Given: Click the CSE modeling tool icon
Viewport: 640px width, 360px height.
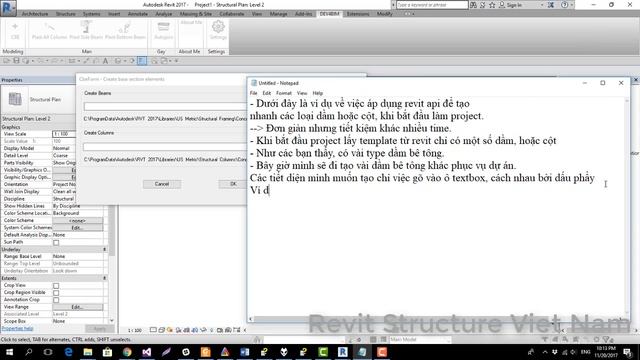Looking at the screenshot, I should click(15, 31).
